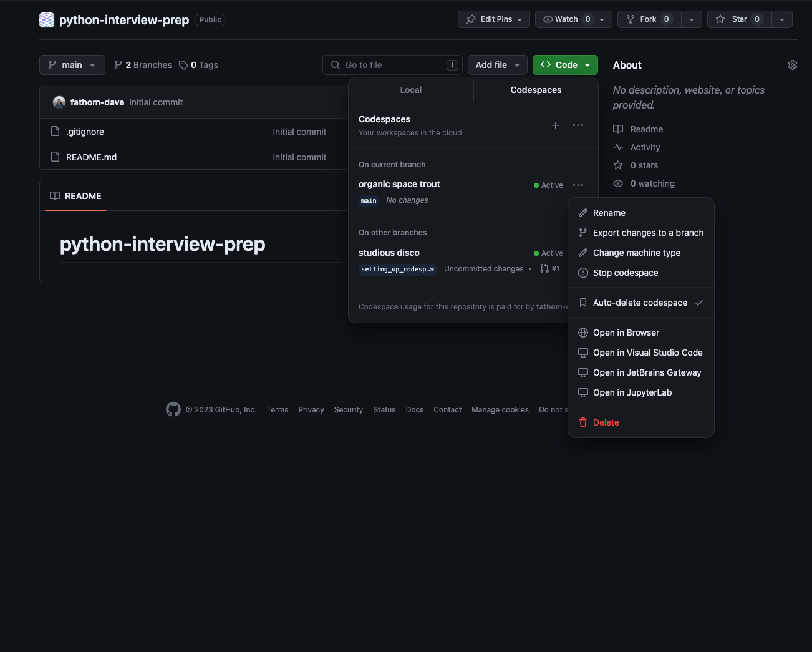The height and width of the screenshot is (652, 812).
Task: Click the python-interview-prep repository title
Action: click(x=124, y=20)
